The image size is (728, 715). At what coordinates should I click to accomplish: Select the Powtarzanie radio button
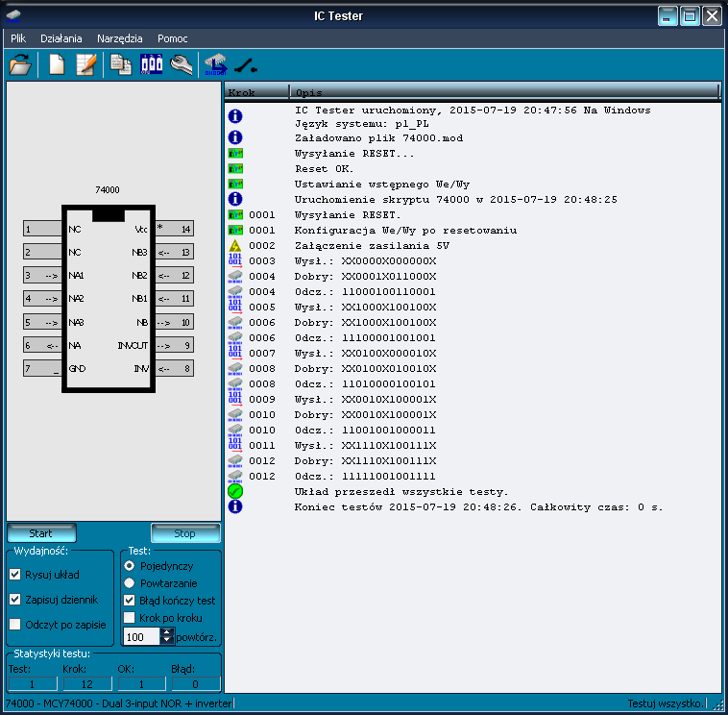130,583
